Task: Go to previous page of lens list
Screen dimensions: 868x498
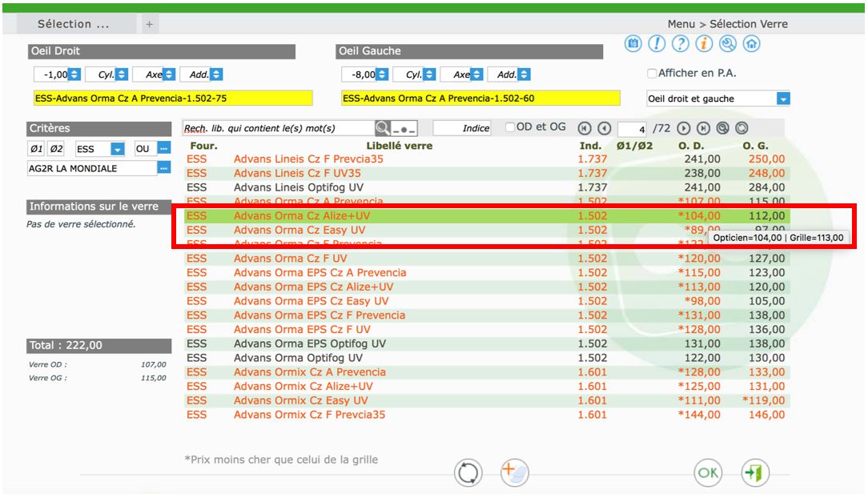Action: pyautogui.click(x=605, y=128)
